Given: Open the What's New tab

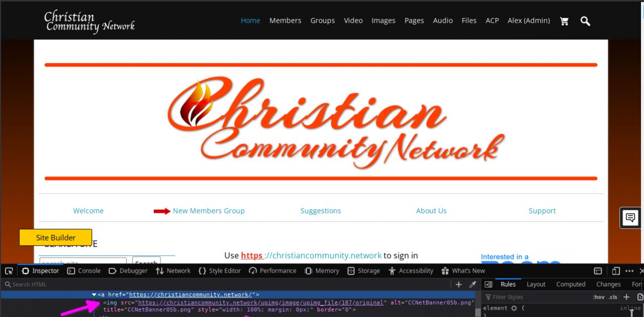Looking at the screenshot, I should pos(463,271).
